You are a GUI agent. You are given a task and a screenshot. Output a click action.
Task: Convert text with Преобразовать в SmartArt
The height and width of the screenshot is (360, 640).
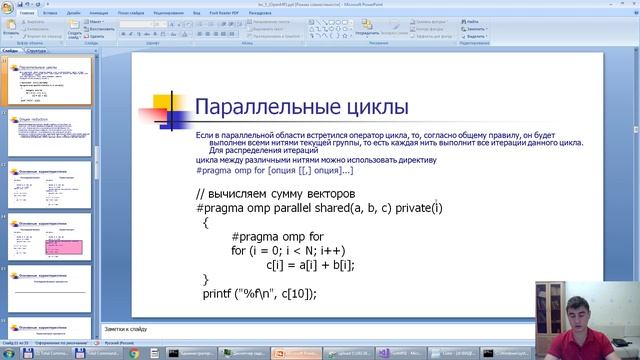(274, 36)
